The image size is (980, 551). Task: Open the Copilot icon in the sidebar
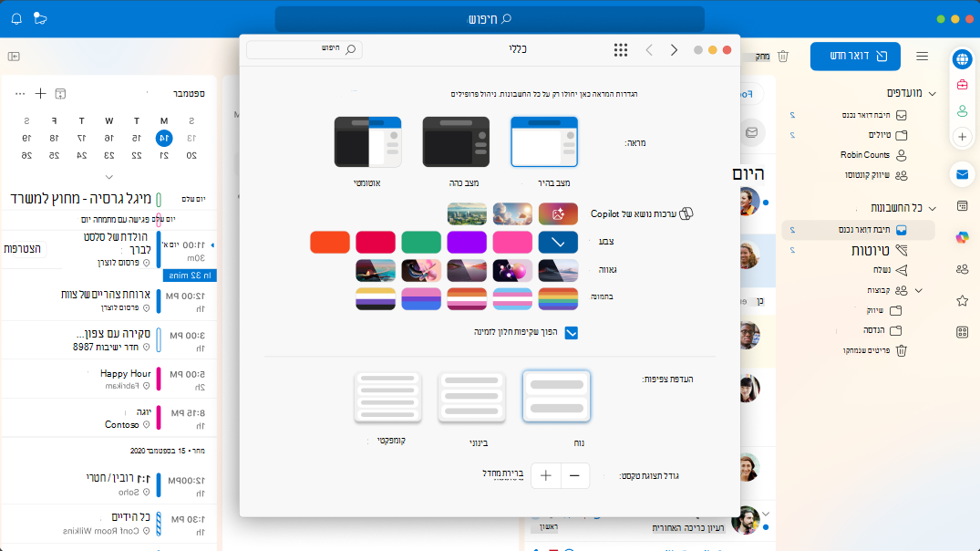coord(963,237)
